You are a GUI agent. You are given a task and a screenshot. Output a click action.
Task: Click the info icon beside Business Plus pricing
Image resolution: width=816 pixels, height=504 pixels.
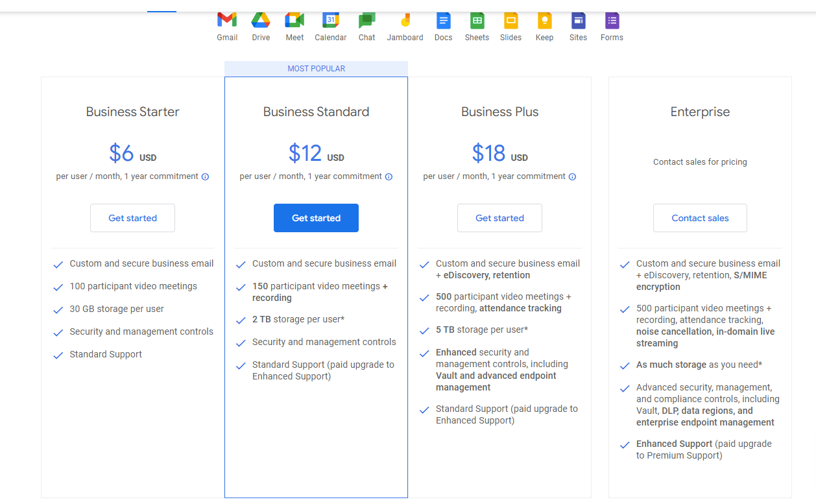click(572, 176)
